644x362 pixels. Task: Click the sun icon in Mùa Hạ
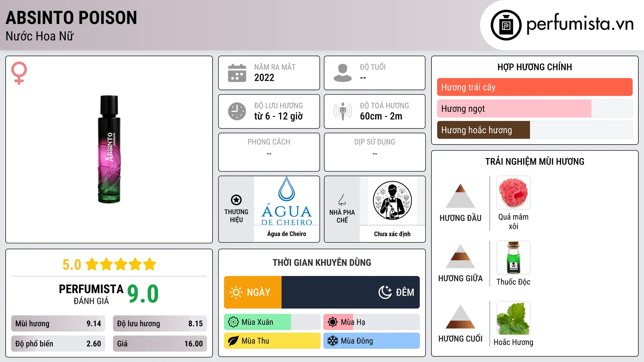[x=333, y=322]
